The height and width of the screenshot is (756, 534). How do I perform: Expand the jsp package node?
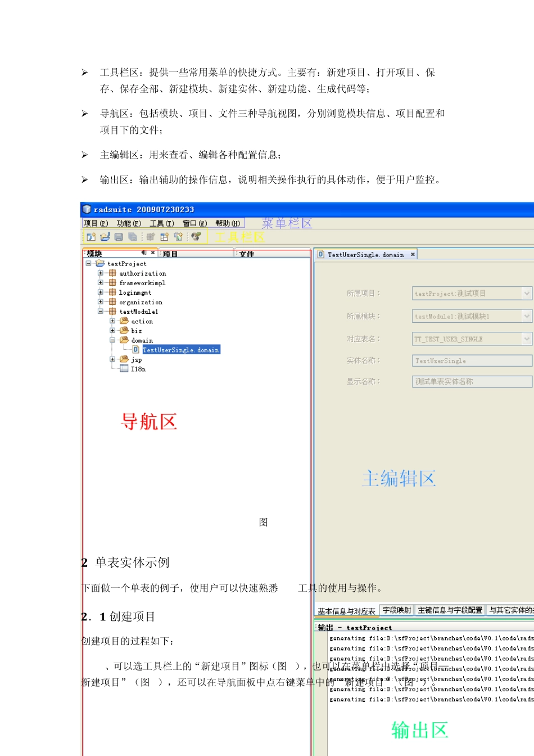click(112, 359)
